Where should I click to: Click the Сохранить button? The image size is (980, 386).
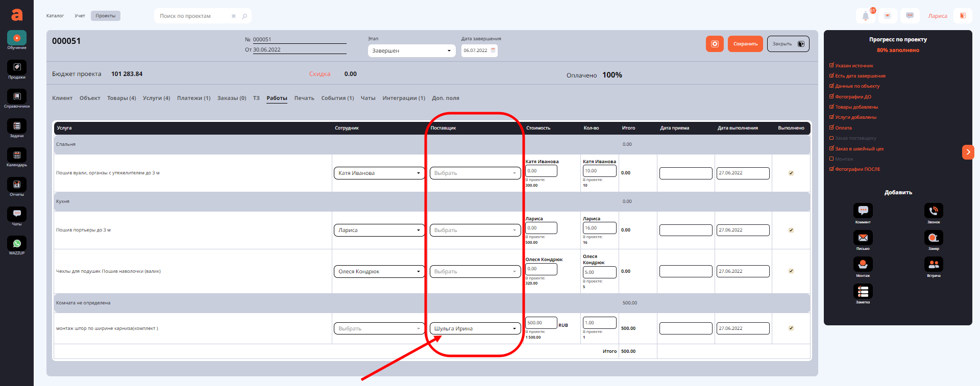pyautogui.click(x=745, y=44)
